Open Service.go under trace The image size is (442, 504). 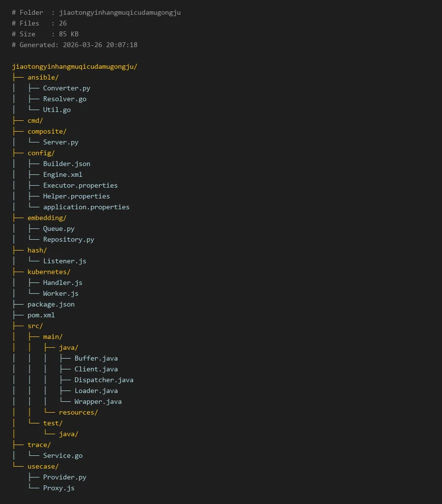click(x=62, y=455)
